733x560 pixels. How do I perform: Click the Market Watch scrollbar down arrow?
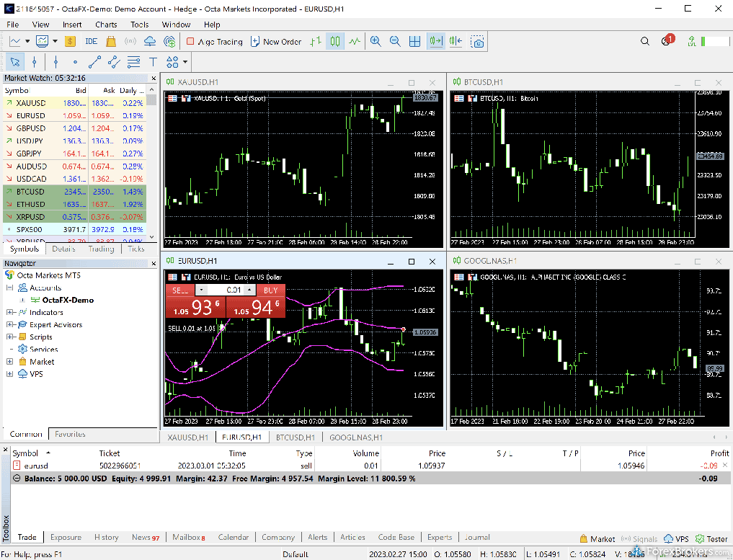click(x=152, y=237)
